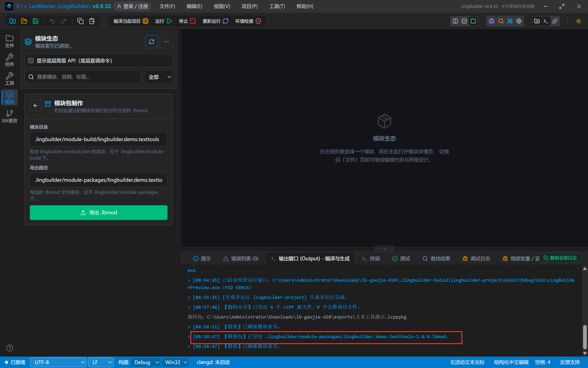The width and height of the screenshot is (588, 368).
Task: Click 复制全部日志 button
Action: coord(560,258)
